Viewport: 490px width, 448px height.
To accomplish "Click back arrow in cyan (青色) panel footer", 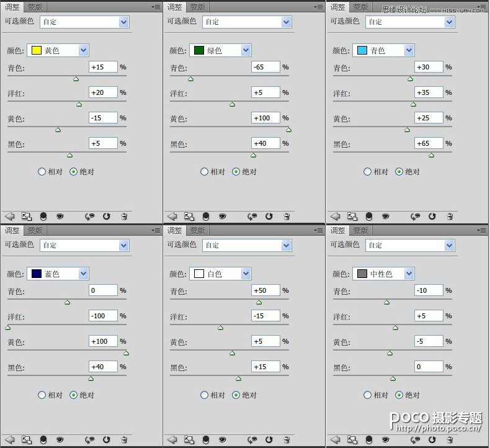I will (x=336, y=217).
